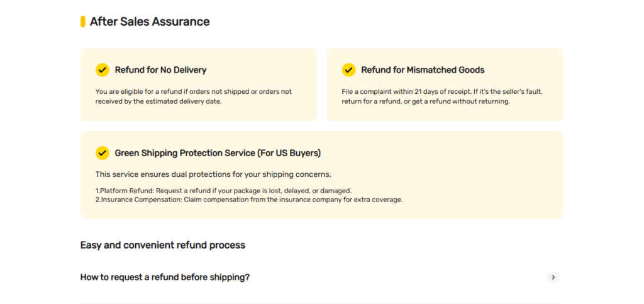This screenshot has height=304, width=644.
Task: Click the Refund for Mismatched Goods card background
Action: click(x=445, y=84)
